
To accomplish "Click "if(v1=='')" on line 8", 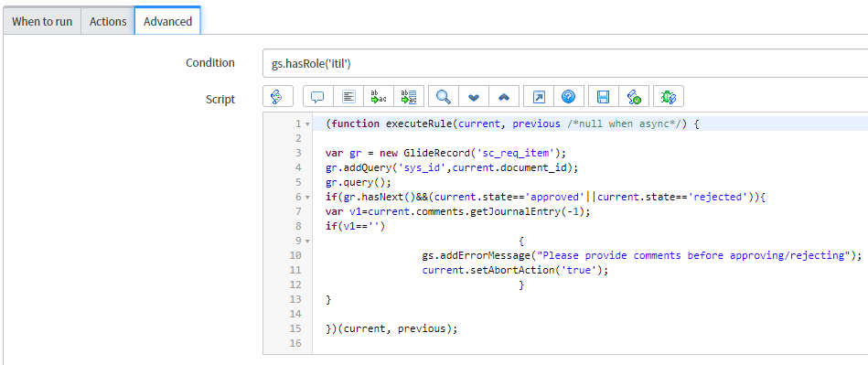I will point(356,227).
